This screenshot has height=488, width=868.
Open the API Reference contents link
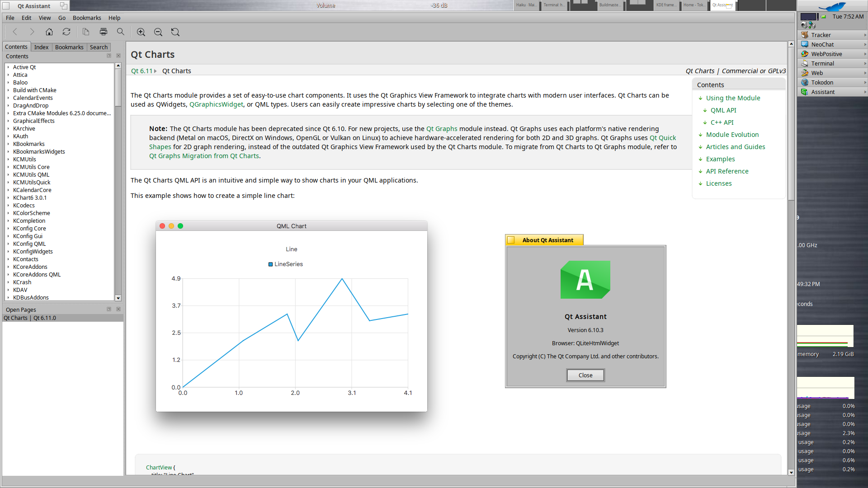(x=727, y=171)
